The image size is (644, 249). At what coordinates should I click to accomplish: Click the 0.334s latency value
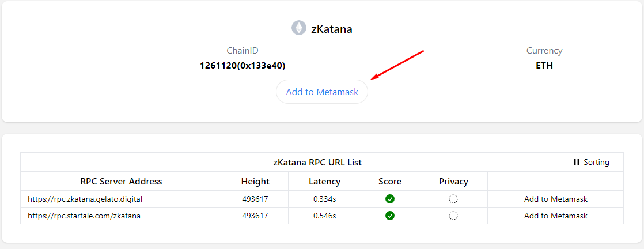[324, 199]
